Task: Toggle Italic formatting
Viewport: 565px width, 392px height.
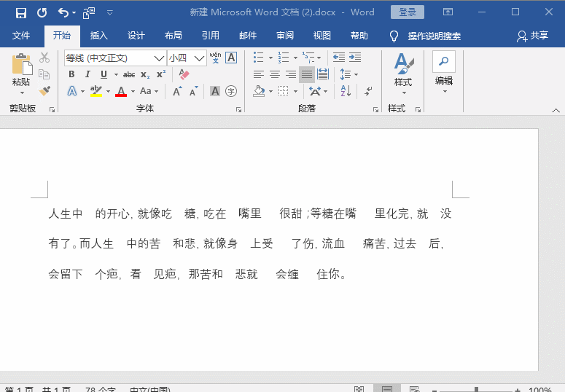Action: [x=87, y=74]
